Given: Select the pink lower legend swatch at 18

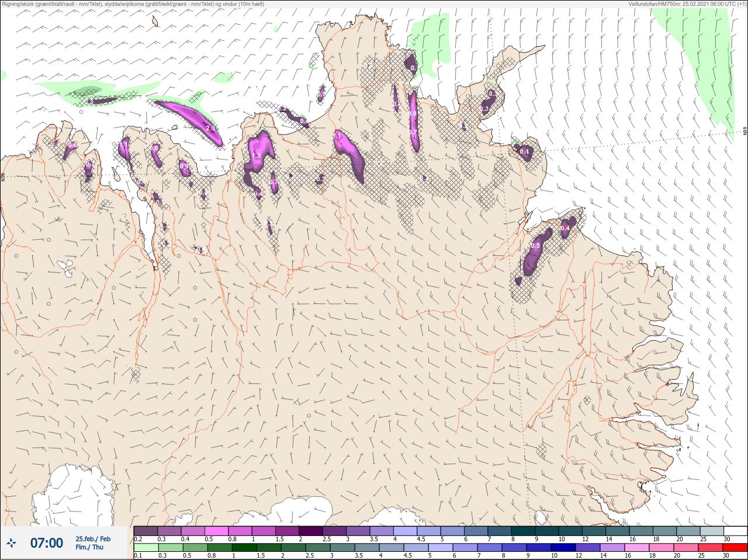Looking at the screenshot, I should [x=662, y=548].
